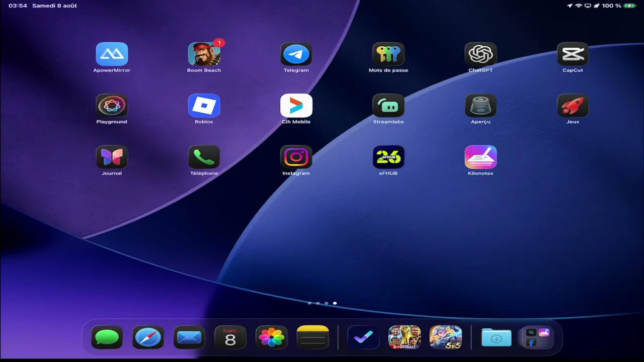Launch Safari from the dock
This screenshot has height=362, width=644.
(148, 337)
